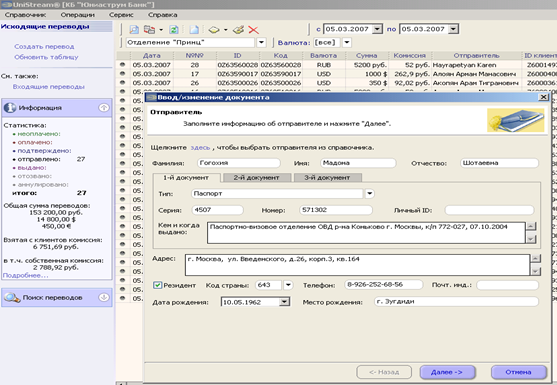
Task: Click the green refresh toolbar icon
Action: pos(173,29)
